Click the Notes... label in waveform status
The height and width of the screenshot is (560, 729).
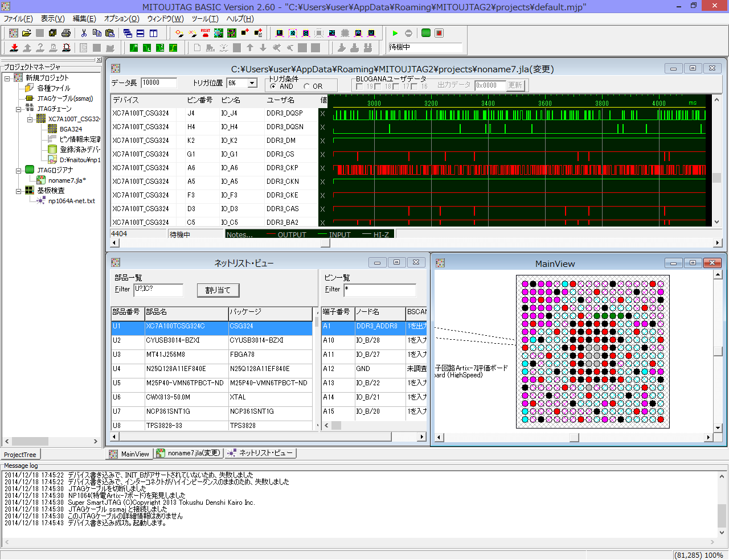[x=239, y=234]
